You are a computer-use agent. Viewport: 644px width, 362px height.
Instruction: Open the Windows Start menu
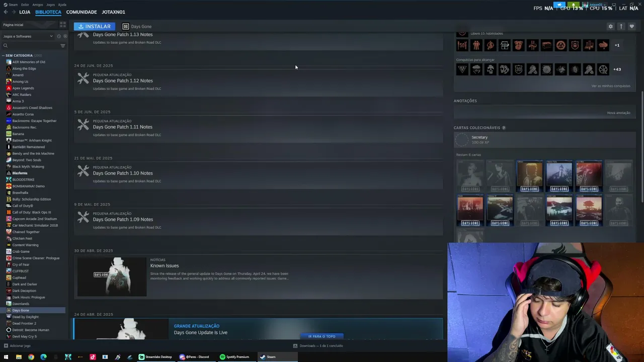[6, 357]
